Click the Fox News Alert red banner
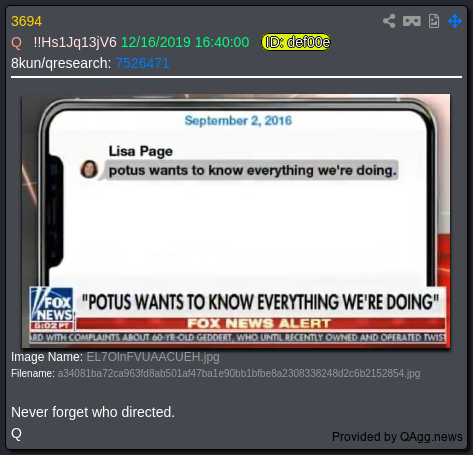Image resolution: width=473 pixels, height=455 pixels. pyautogui.click(x=260, y=323)
